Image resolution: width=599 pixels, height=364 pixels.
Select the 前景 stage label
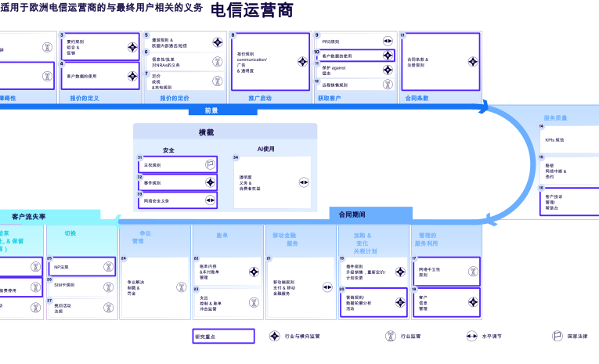pos(211,110)
